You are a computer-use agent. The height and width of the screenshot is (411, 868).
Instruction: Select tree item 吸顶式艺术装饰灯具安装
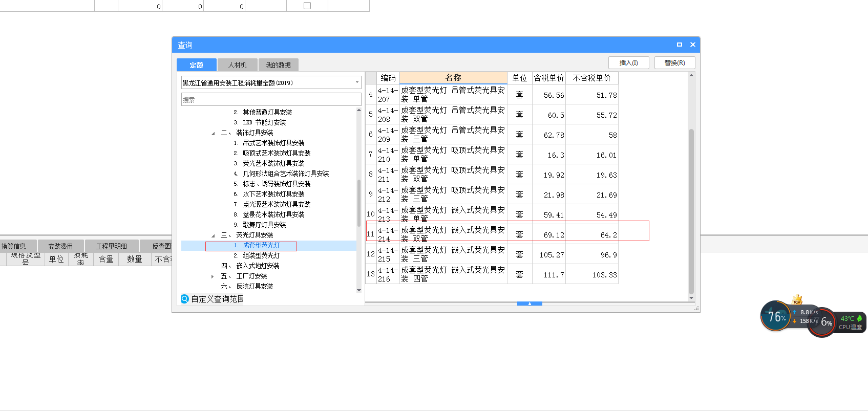point(277,153)
